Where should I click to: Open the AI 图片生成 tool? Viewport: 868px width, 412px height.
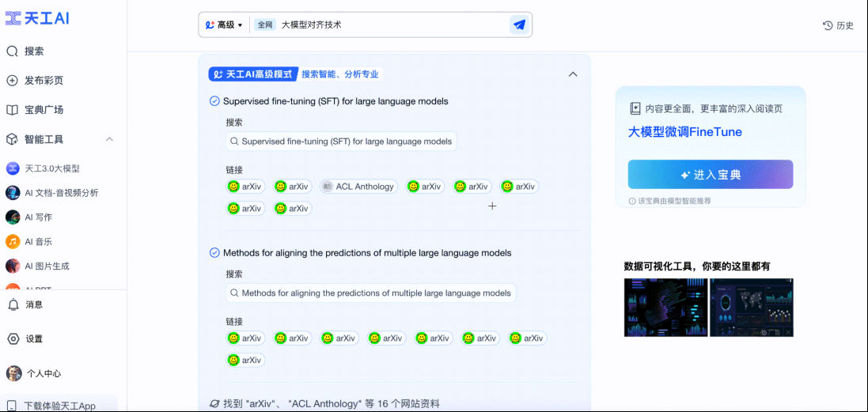pyautogui.click(x=47, y=266)
